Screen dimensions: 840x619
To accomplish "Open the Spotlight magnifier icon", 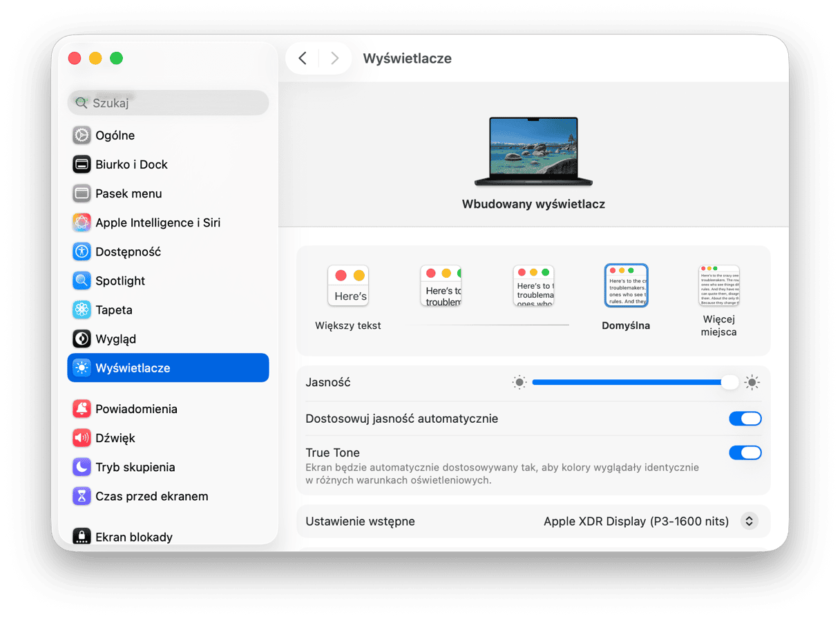I will 82,280.
